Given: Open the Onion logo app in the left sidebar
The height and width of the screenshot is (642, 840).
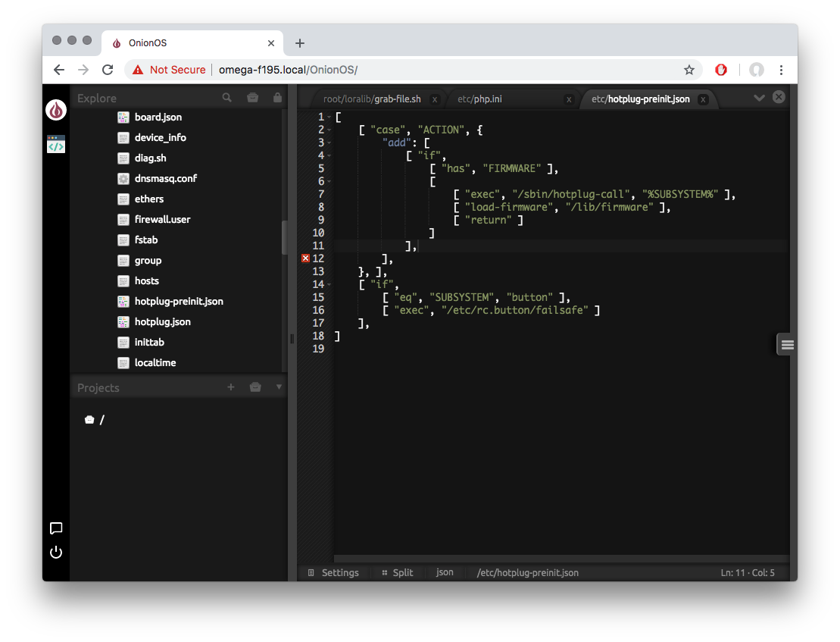Looking at the screenshot, I should tap(55, 110).
